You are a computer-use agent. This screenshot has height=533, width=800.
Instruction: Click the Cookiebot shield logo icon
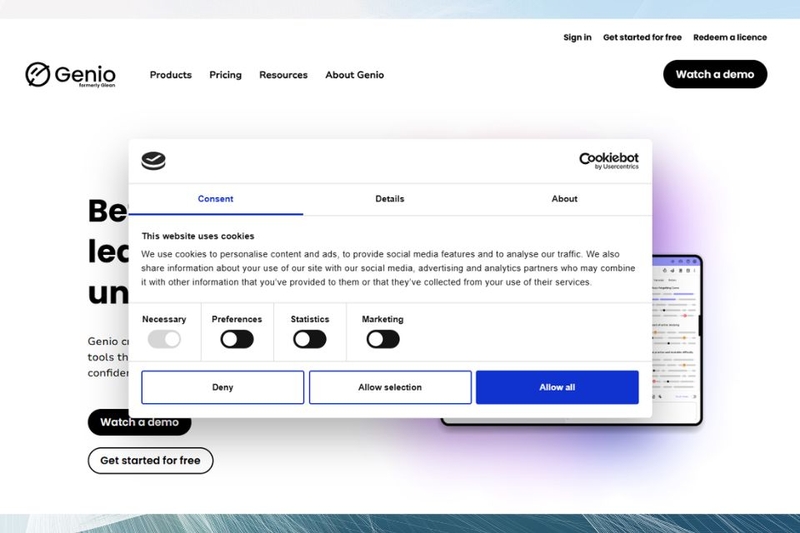click(x=154, y=161)
